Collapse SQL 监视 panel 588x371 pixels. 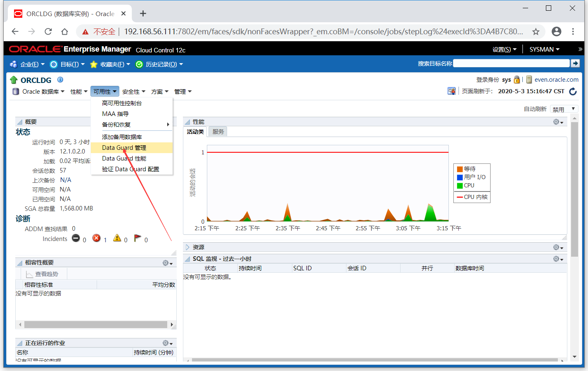(x=187, y=259)
